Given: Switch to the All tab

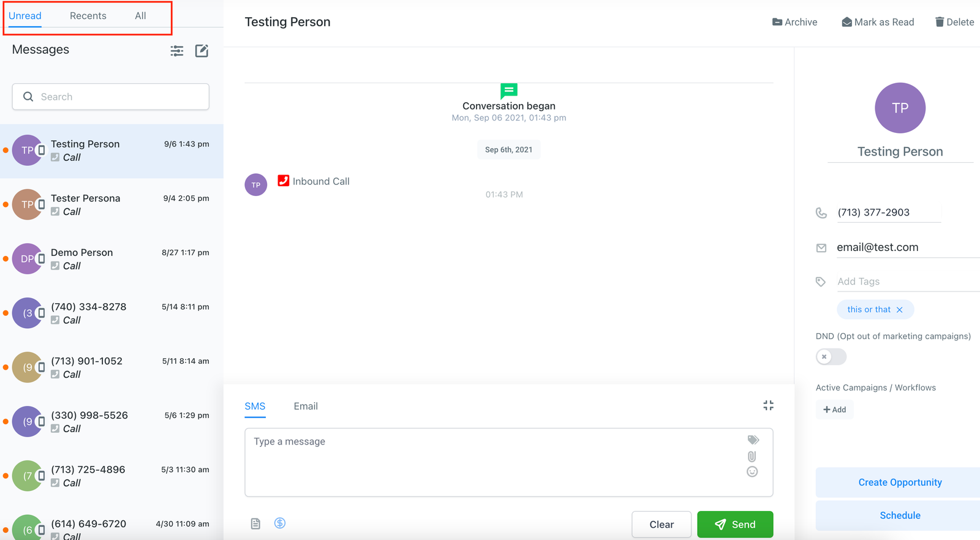Looking at the screenshot, I should (x=140, y=16).
